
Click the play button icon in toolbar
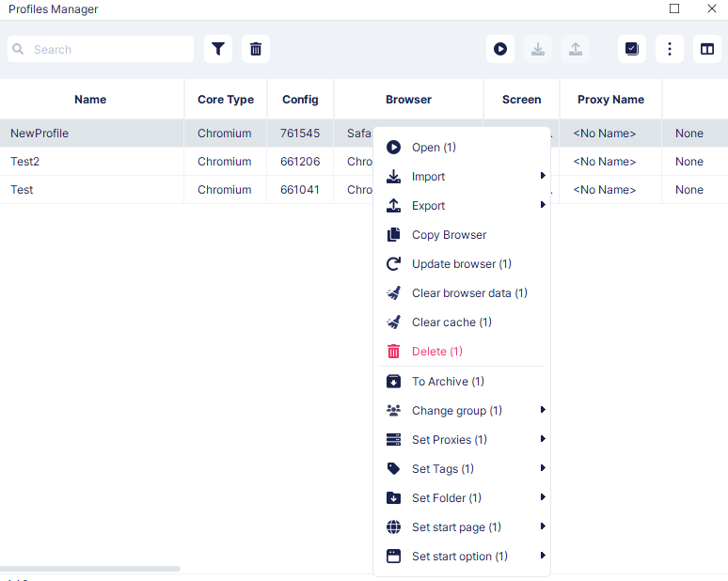(x=500, y=49)
